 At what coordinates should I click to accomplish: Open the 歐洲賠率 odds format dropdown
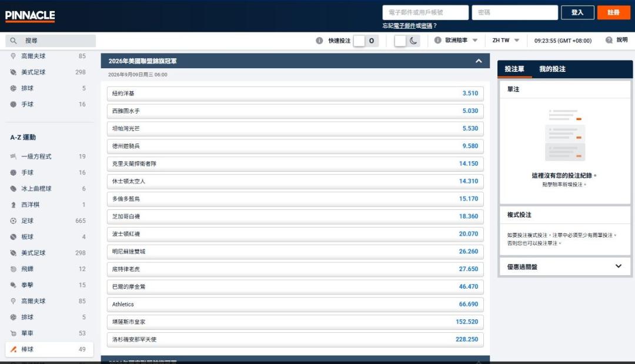pyautogui.click(x=461, y=40)
